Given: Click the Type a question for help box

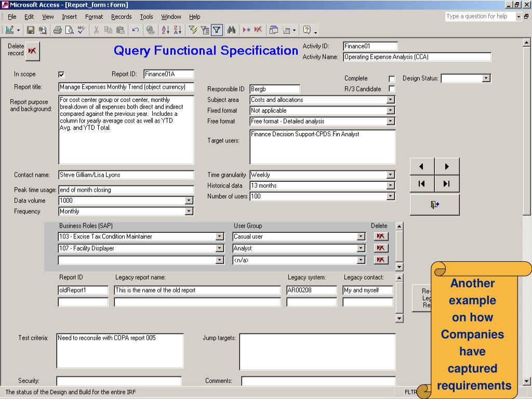Looking at the screenshot, I should point(480,16).
